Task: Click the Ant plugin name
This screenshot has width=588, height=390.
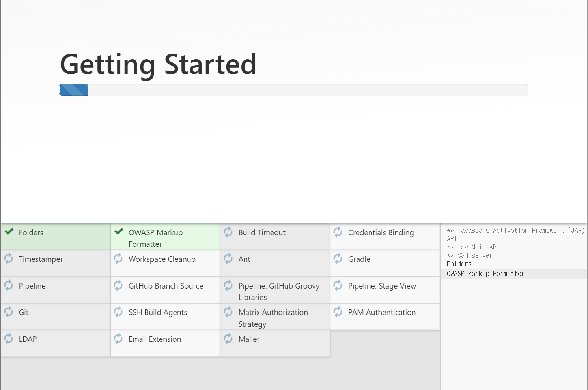Action: (x=245, y=259)
